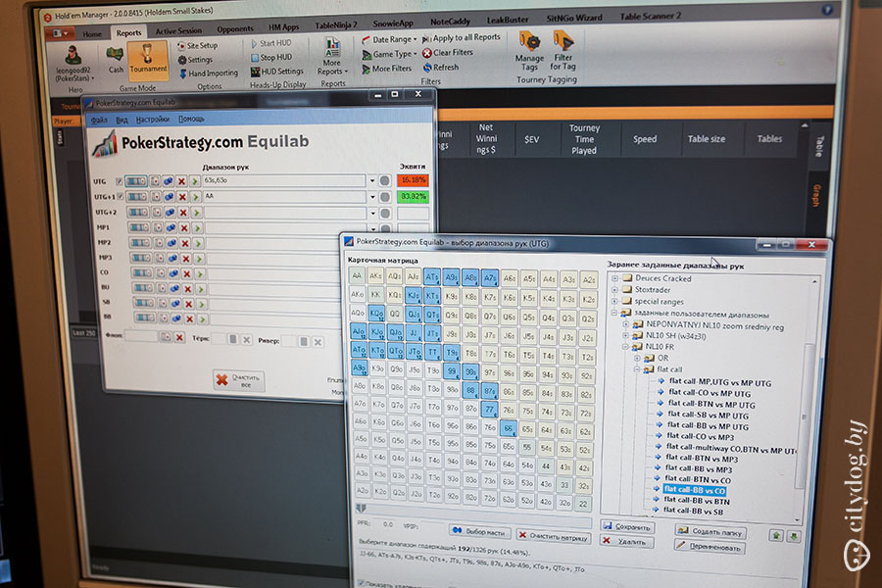Click the Удалить button
The height and width of the screenshot is (588, 882).
click(627, 541)
